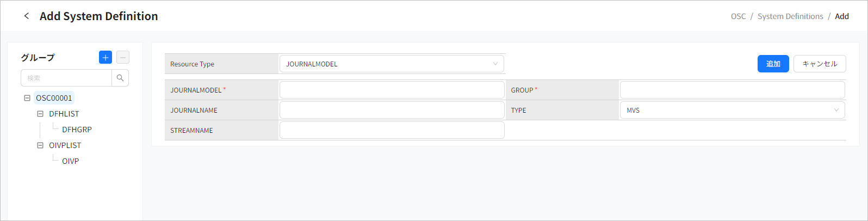This screenshot has width=868, height=221.
Task: Click the back arrow beside Add System Definition
Action: point(27,16)
